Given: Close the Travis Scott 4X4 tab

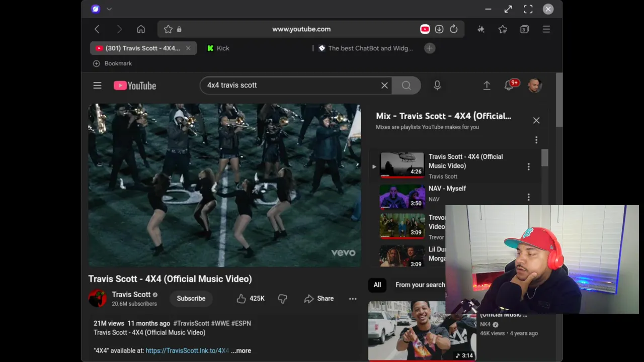Looking at the screenshot, I should pos(188,48).
